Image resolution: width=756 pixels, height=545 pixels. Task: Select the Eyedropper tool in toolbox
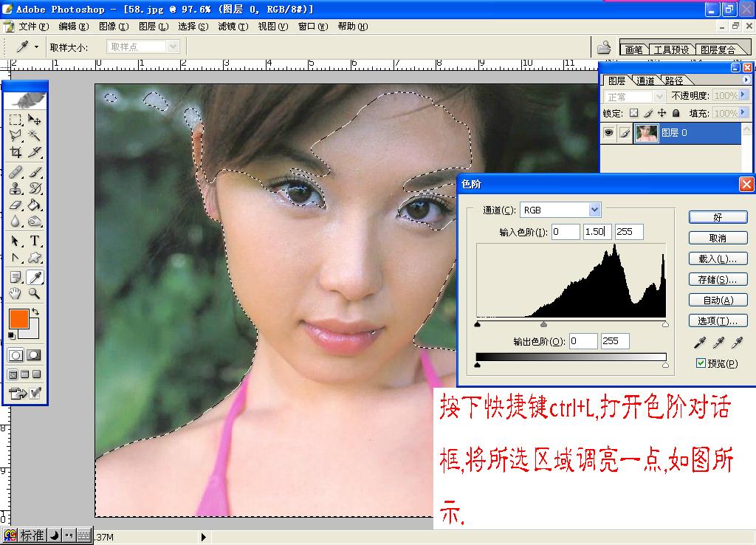click(34, 277)
